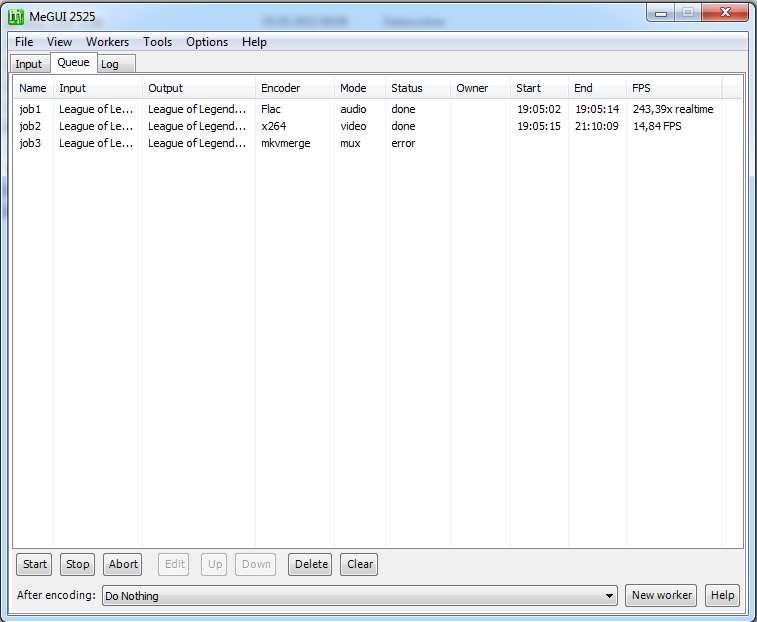Screen dimensions: 757x622
Task: Open the Tools menu
Action: point(157,42)
